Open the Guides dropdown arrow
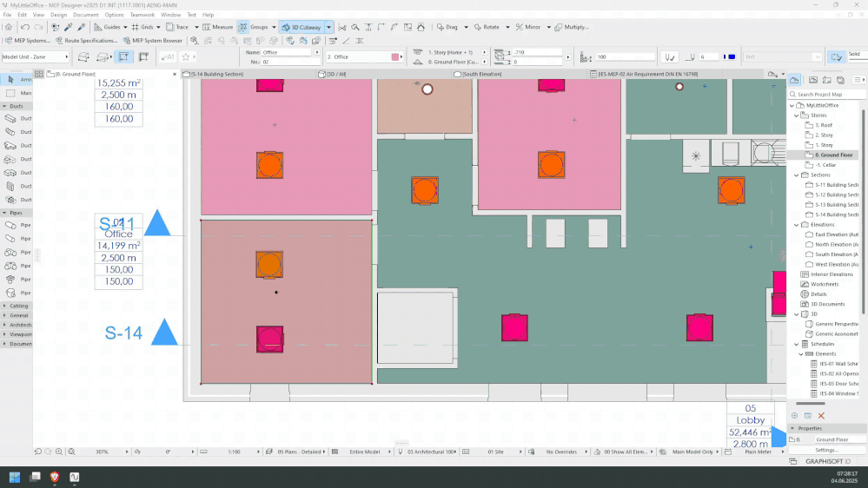Image resolution: width=868 pixels, height=488 pixels. click(125, 27)
